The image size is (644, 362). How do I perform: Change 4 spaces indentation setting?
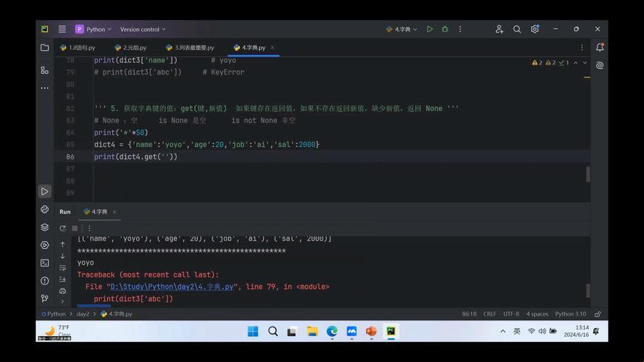[x=538, y=314]
